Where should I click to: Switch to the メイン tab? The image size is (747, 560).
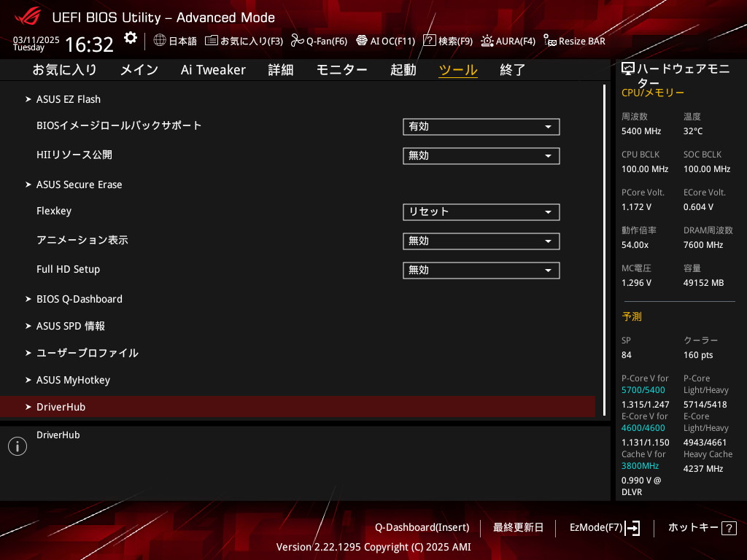pyautogui.click(x=139, y=70)
